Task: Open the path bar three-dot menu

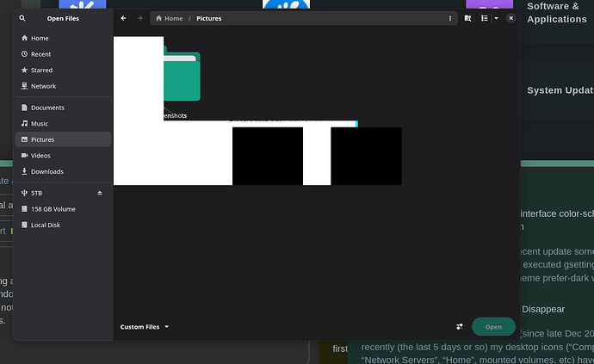Action: [x=450, y=18]
